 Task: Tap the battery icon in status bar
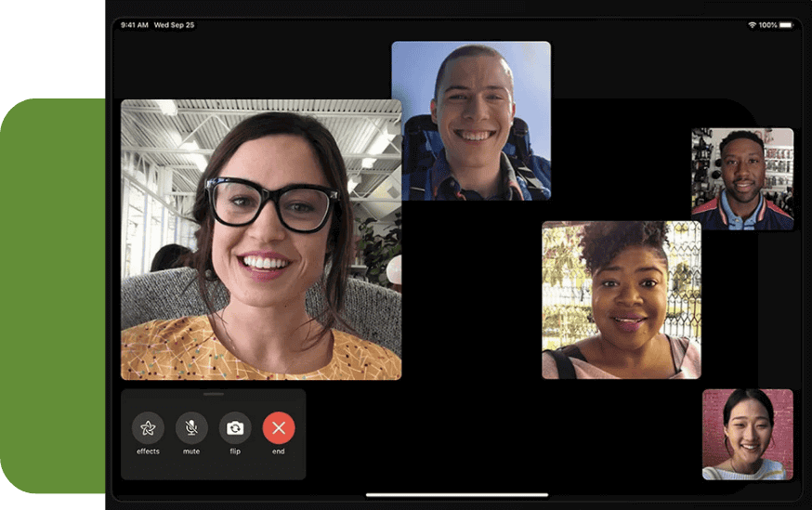pos(787,25)
